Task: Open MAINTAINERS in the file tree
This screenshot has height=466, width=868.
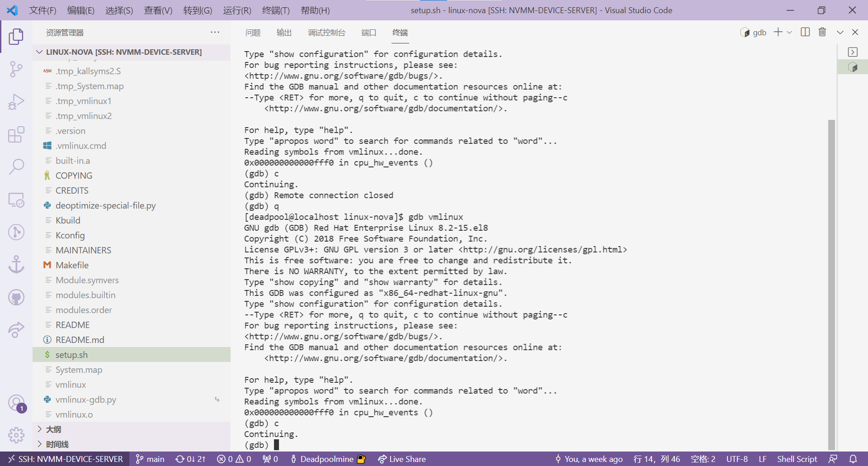Action: 132,250
